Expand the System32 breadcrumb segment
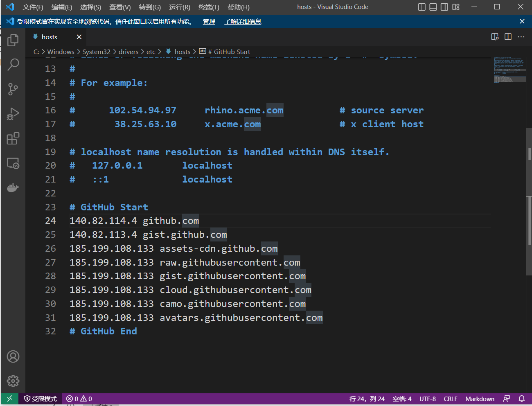Screen dimensions: 532x406 point(96,52)
